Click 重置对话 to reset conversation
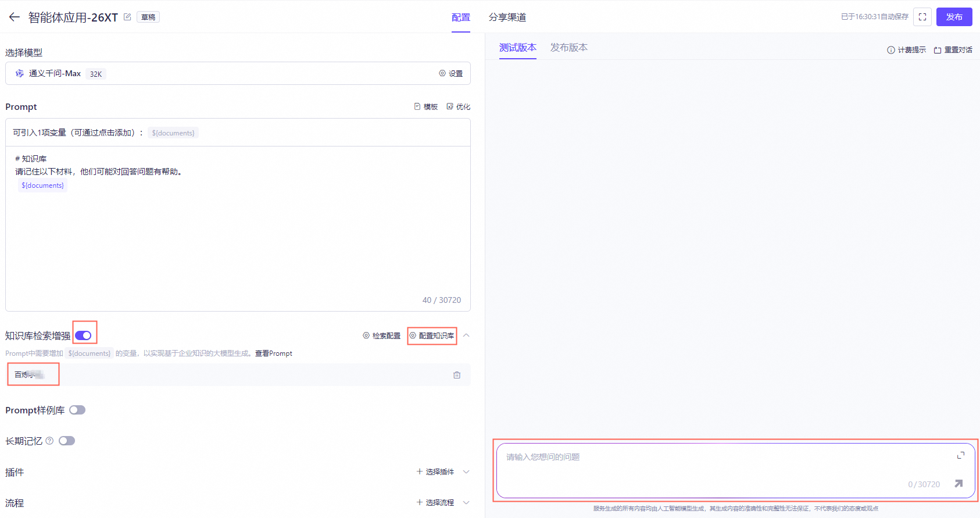The image size is (980, 518). 953,50
